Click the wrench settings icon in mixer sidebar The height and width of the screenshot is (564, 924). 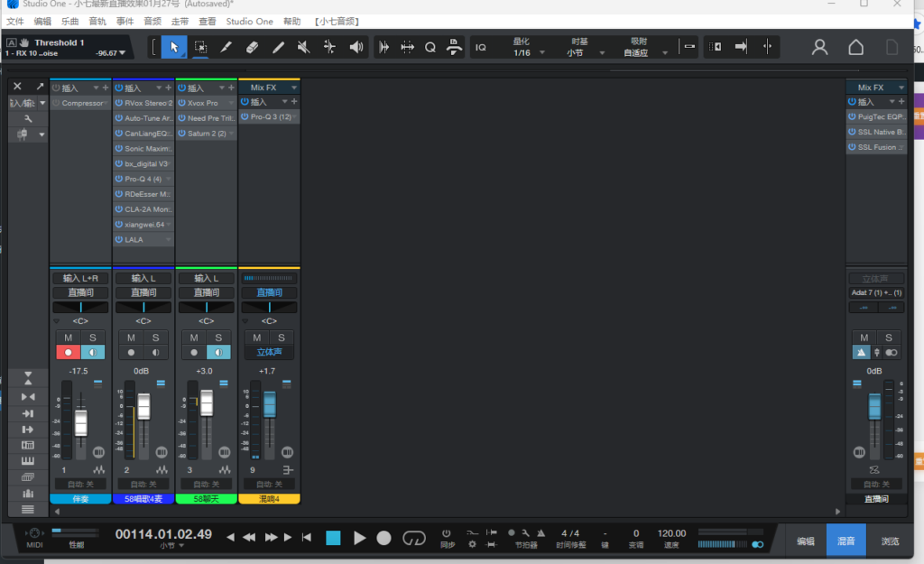coord(28,118)
